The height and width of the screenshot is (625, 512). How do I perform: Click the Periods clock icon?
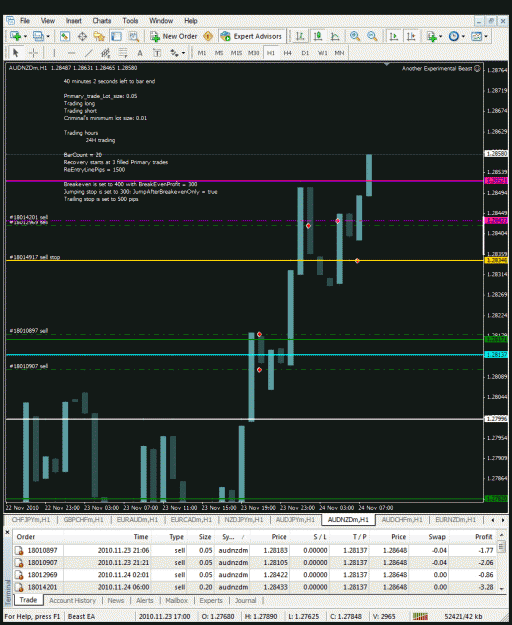click(453, 36)
